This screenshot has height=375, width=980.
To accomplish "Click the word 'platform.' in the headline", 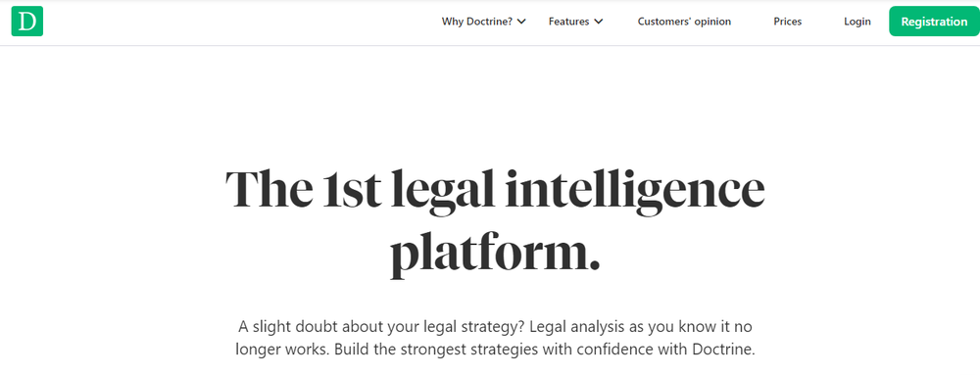I will [x=495, y=255].
